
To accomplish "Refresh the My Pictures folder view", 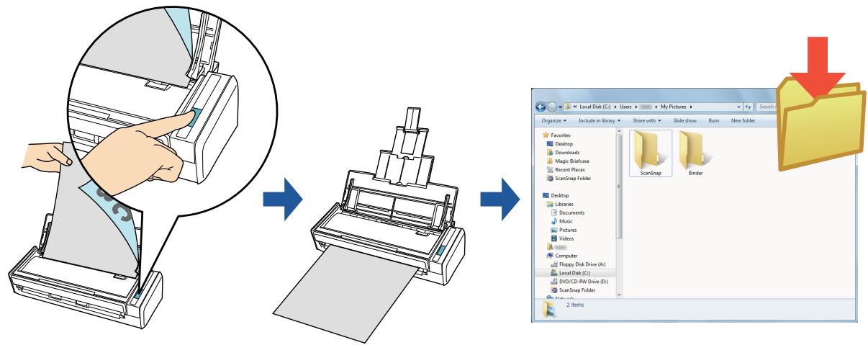I will 749,107.
